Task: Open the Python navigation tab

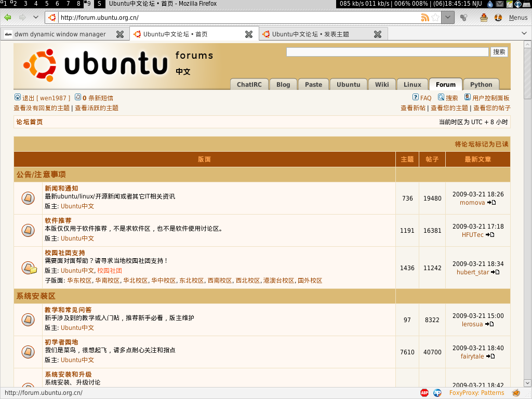Action: point(481,85)
